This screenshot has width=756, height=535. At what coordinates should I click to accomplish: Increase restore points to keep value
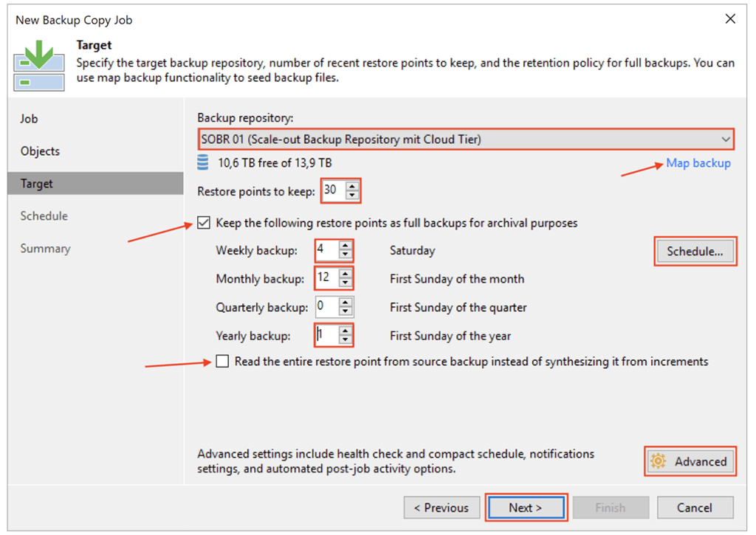[352, 186]
